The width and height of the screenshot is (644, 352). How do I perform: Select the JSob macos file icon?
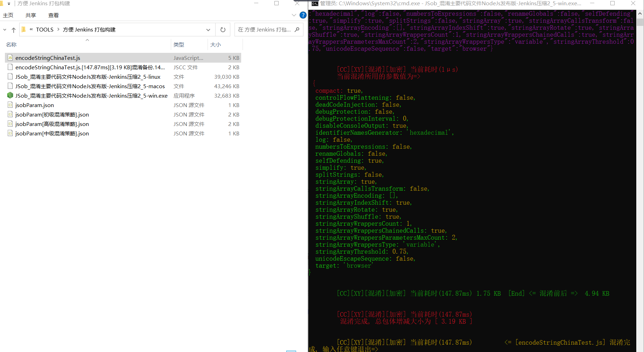[x=10, y=86]
